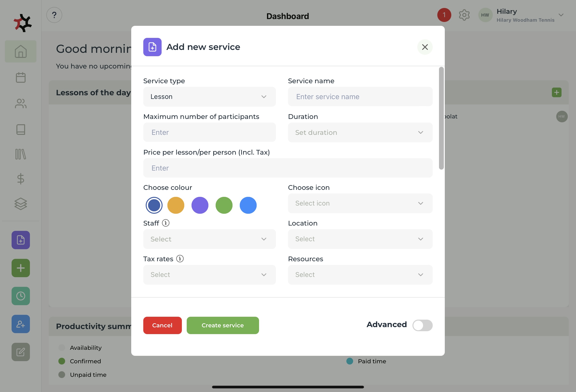Open the settings gear icon
The height and width of the screenshot is (392, 576).
coord(464,15)
